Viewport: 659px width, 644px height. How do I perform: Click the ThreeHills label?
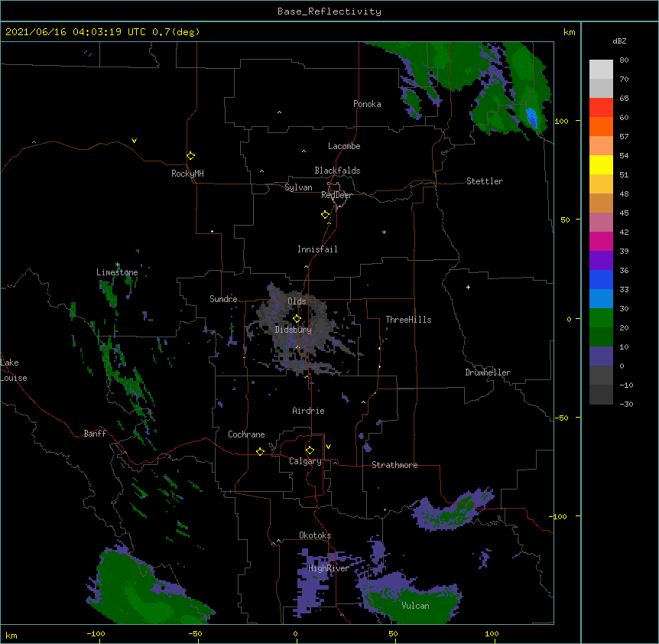tap(408, 320)
